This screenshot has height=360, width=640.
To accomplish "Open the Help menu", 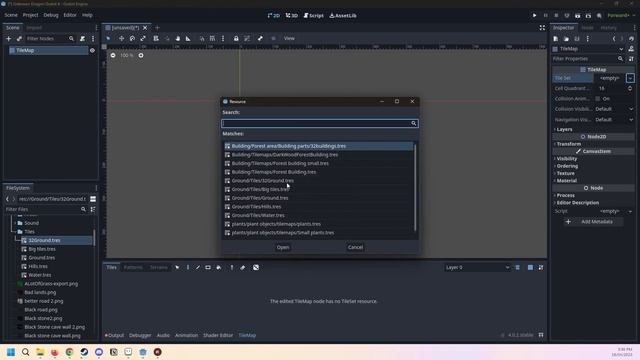I will 87,15.
